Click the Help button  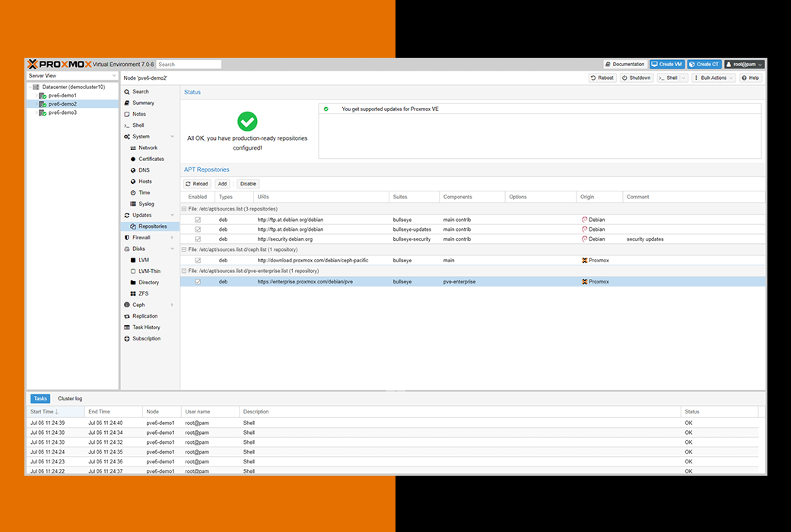point(751,78)
